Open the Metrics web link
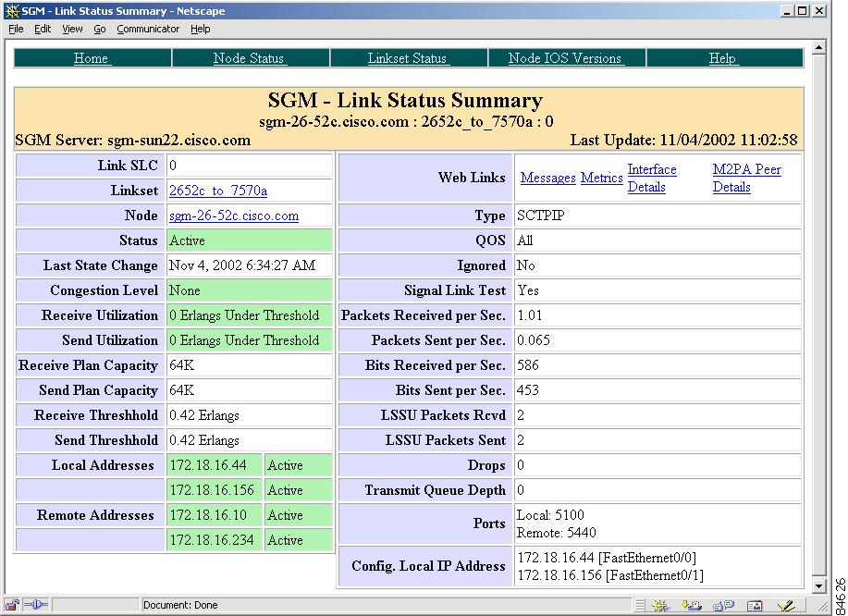 (x=601, y=178)
